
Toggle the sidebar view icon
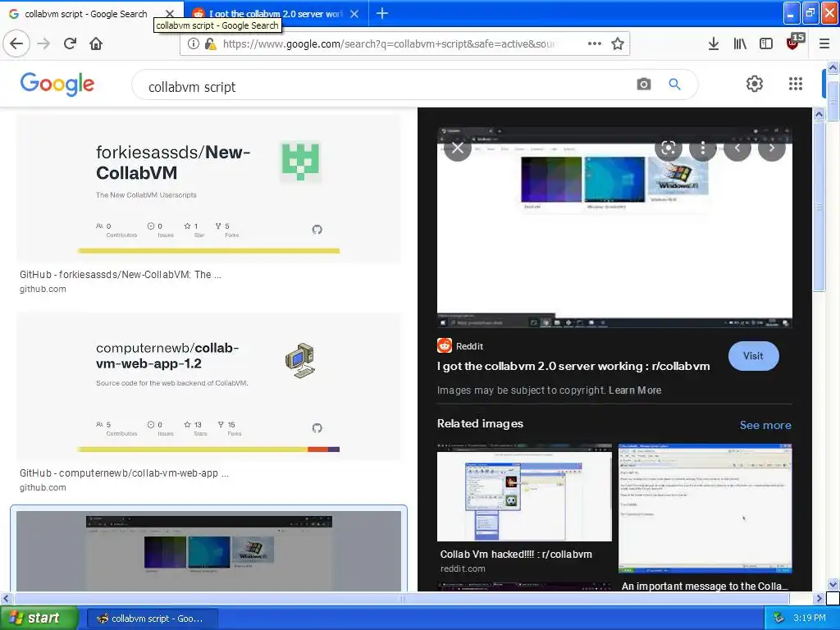[766, 43]
